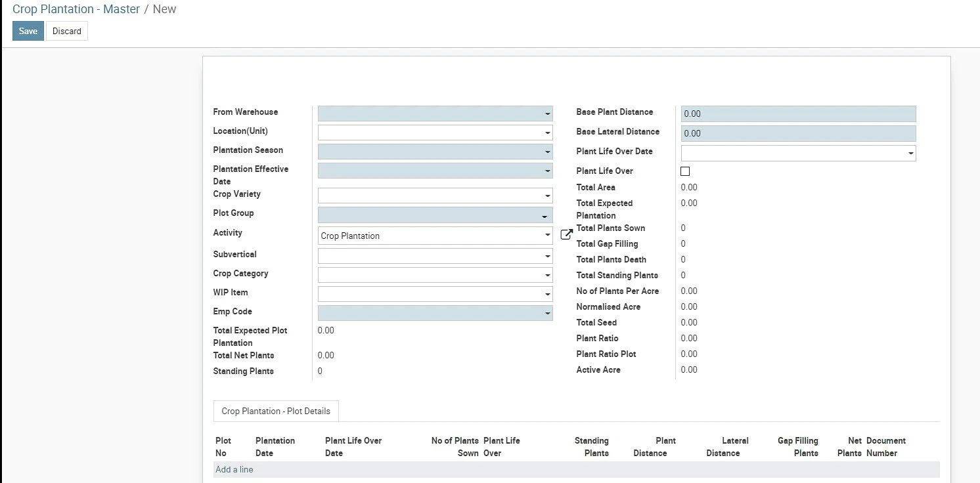Open the Location(Unit) dropdown list
The image size is (980, 483).
pyautogui.click(x=435, y=133)
